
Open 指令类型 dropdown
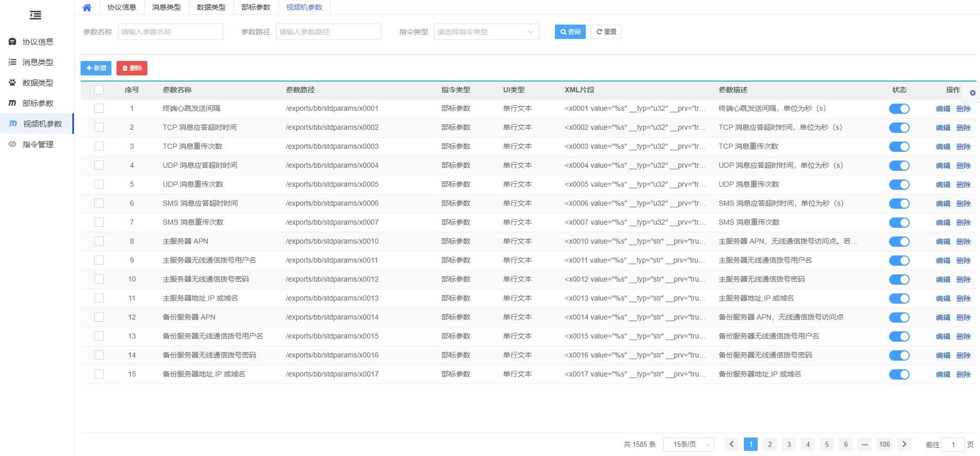coord(487,32)
